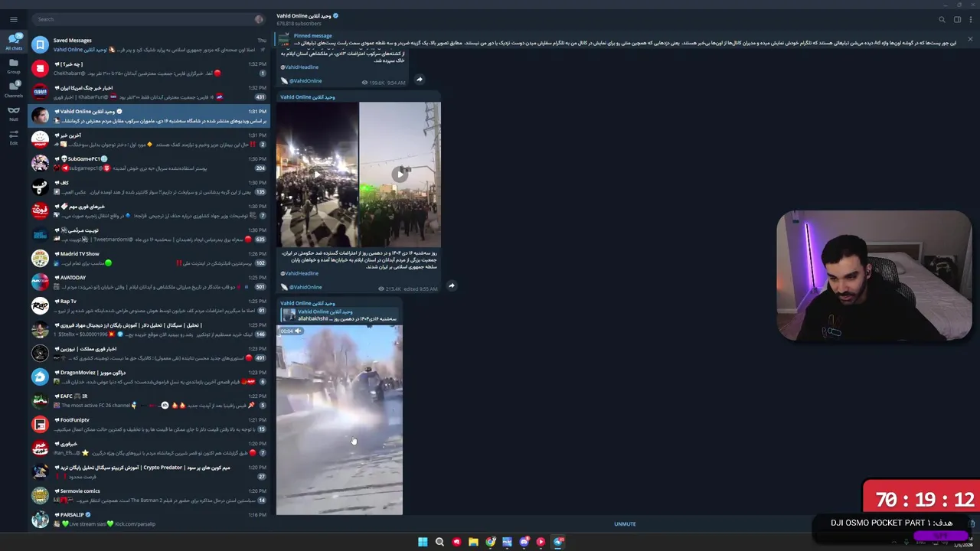Close the pinned message bar

[970, 39]
